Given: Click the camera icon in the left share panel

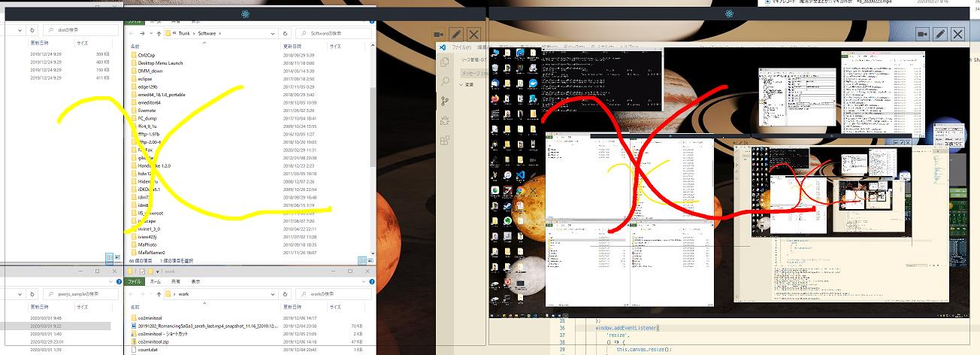Looking at the screenshot, I should coord(440,34).
